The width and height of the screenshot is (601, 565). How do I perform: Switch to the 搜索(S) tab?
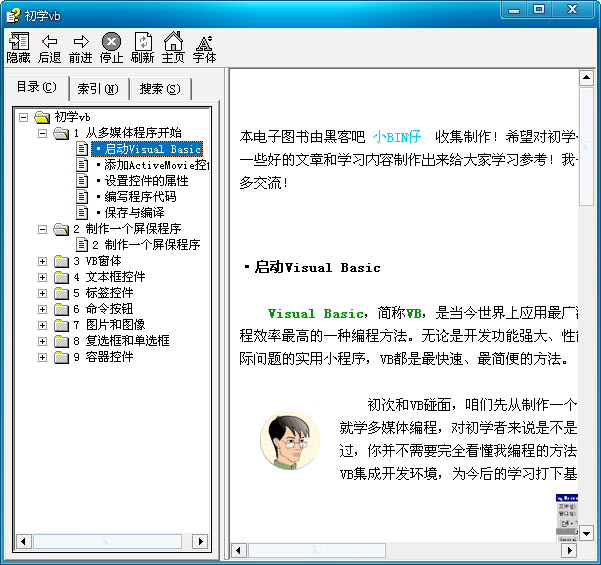[160, 89]
